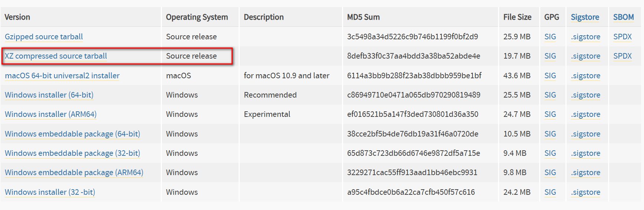Image resolution: width=644 pixels, height=210 pixels.
Task: Select Windows embeddable package (32-bit)
Action: [72, 153]
